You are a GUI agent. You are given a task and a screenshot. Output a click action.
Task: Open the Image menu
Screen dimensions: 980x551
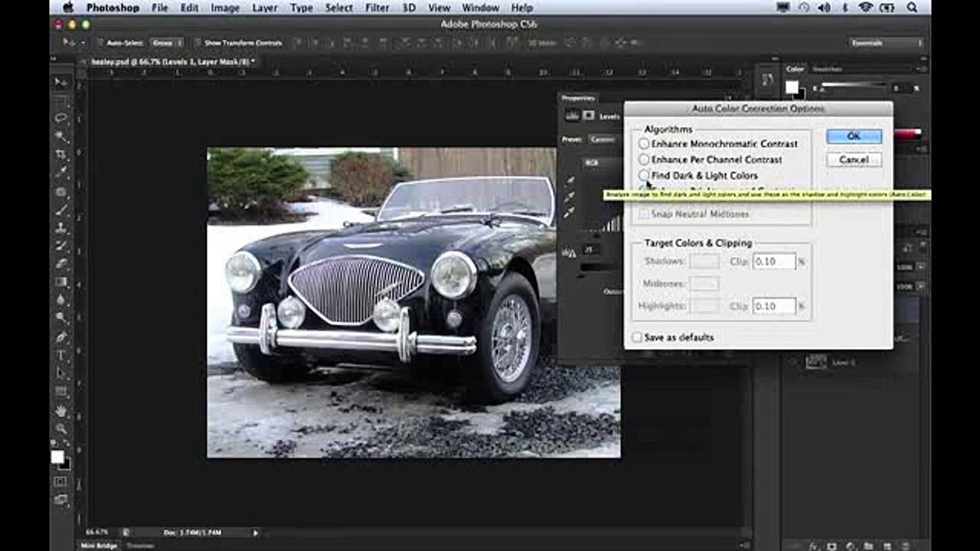[225, 8]
